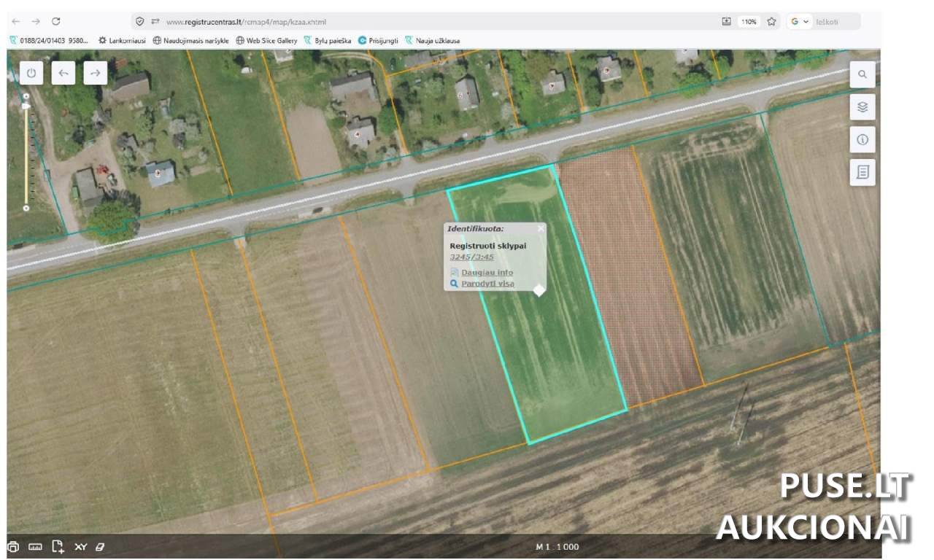Click the browser back arrow
This screenshot has height=560, width=934.
16,22
